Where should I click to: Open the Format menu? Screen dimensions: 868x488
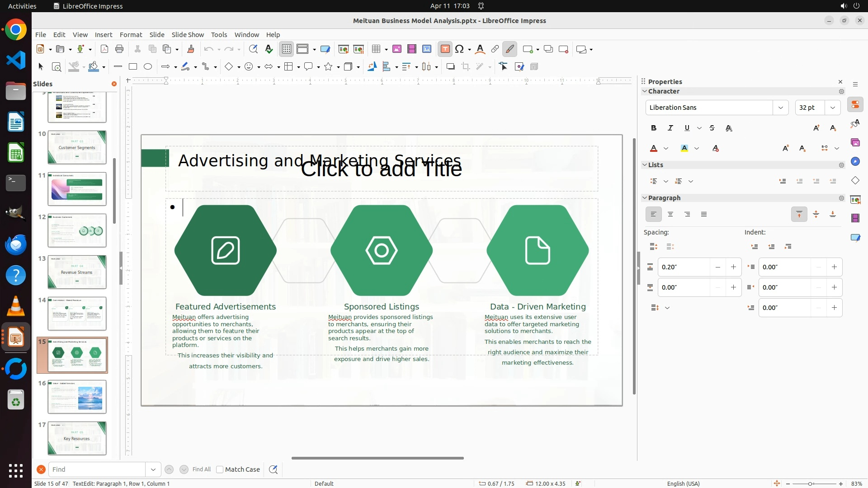click(x=131, y=35)
